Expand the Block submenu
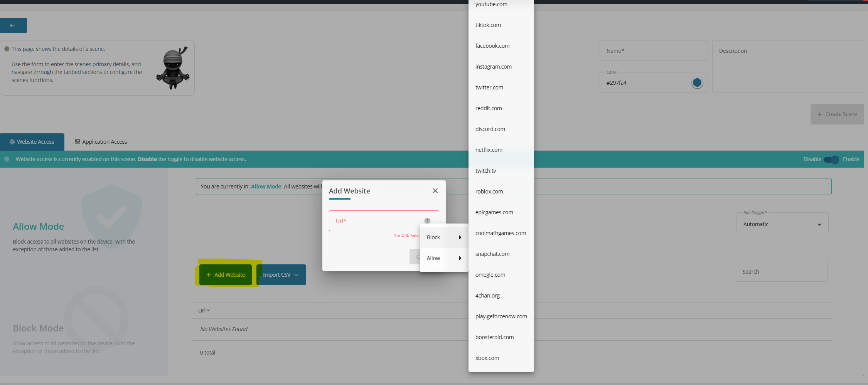868x385 pixels. [444, 237]
